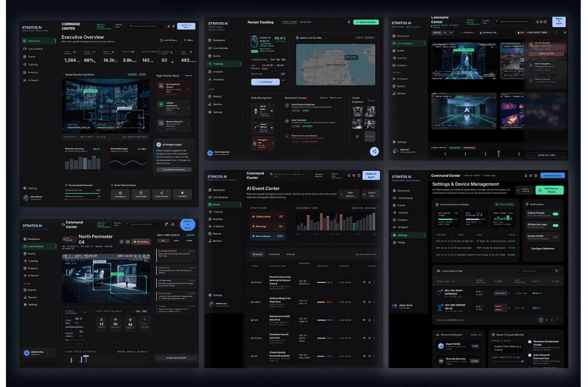Viewport: 588px width, 387px height.
Task: Select the Archived tab in AI Event Center
Action: [x=291, y=254]
